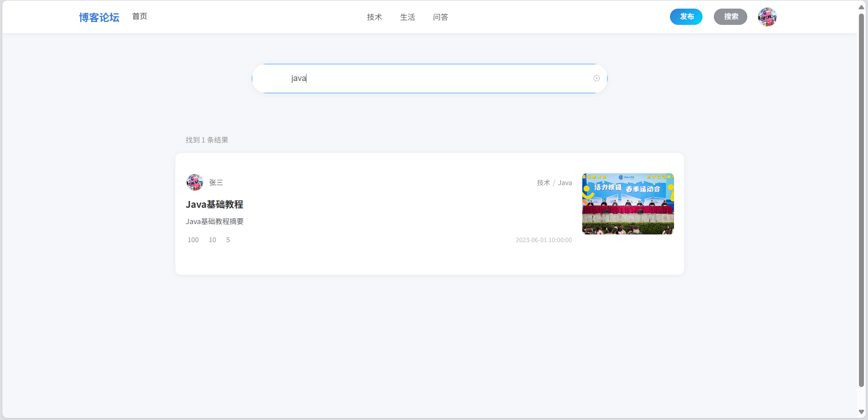Click the view count 100 on the post
Viewport: 868px width, 420px height.
coord(193,240)
